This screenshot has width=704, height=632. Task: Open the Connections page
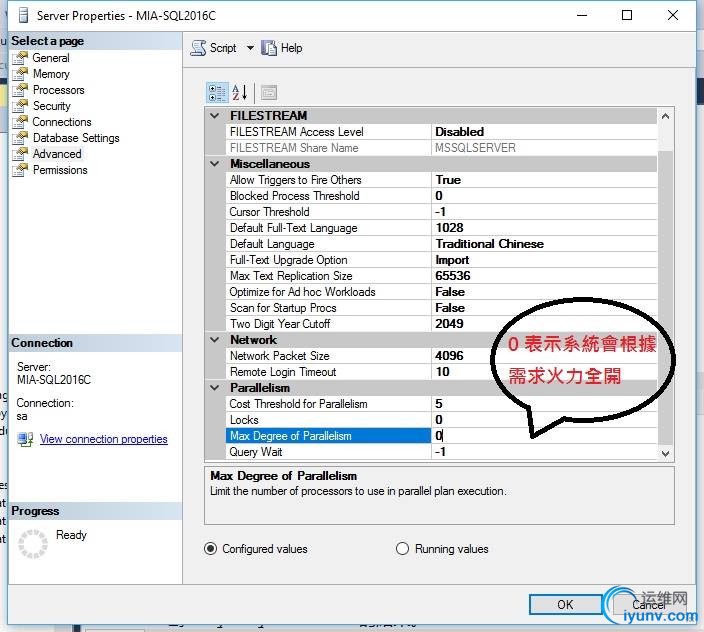pos(62,122)
